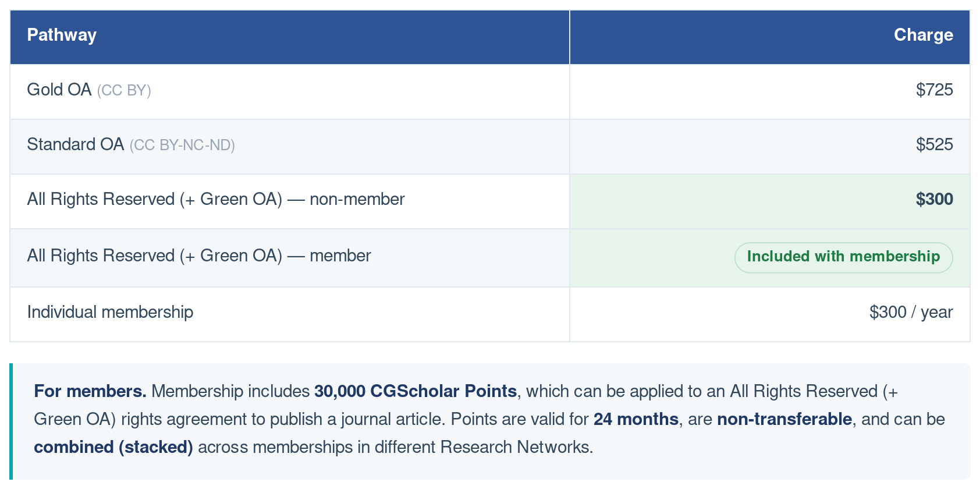
Task: Click the For members. heading text
Action: [90, 391]
